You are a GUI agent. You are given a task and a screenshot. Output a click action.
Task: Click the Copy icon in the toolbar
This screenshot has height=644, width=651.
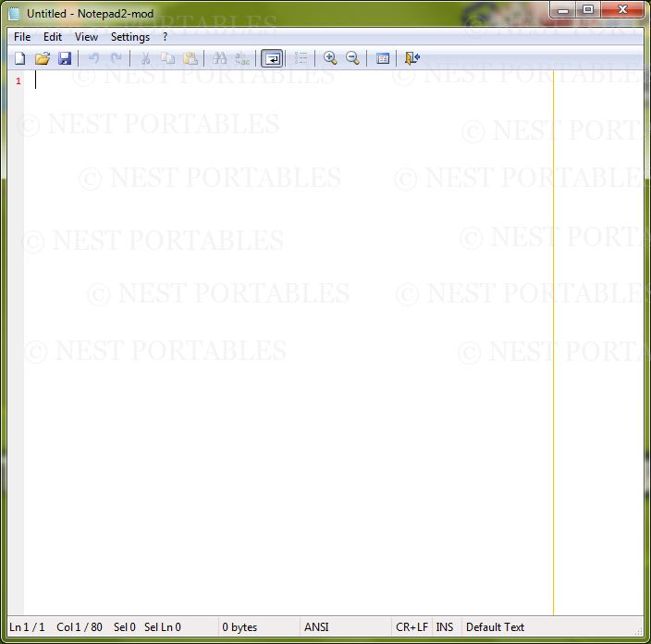(x=167, y=58)
